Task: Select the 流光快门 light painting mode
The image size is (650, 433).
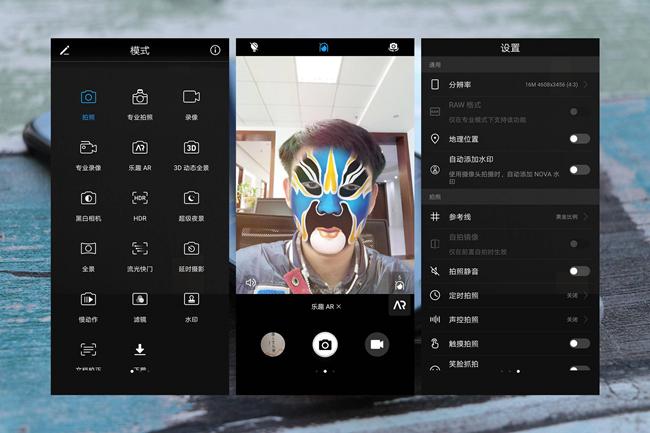Action: 140,249
